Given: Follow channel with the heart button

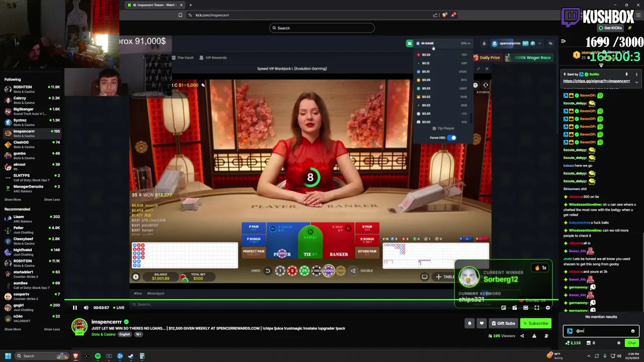Looking at the screenshot, I should (x=481, y=323).
